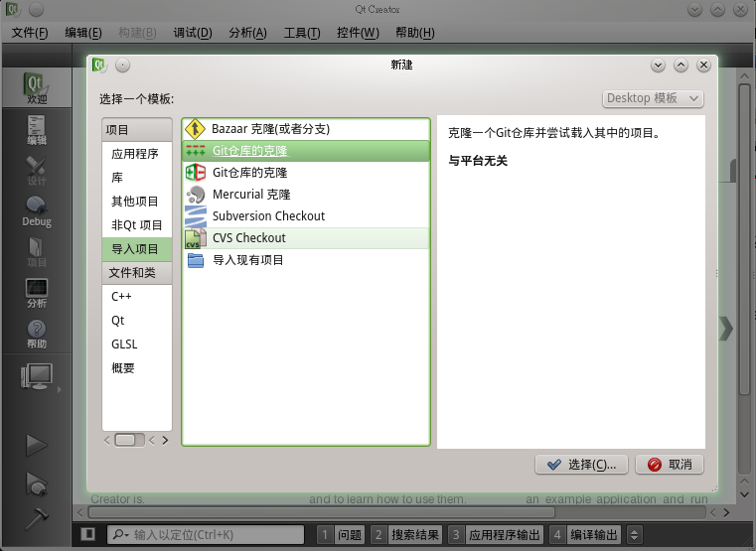Select the 非Qt 项目 category

click(137, 225)
